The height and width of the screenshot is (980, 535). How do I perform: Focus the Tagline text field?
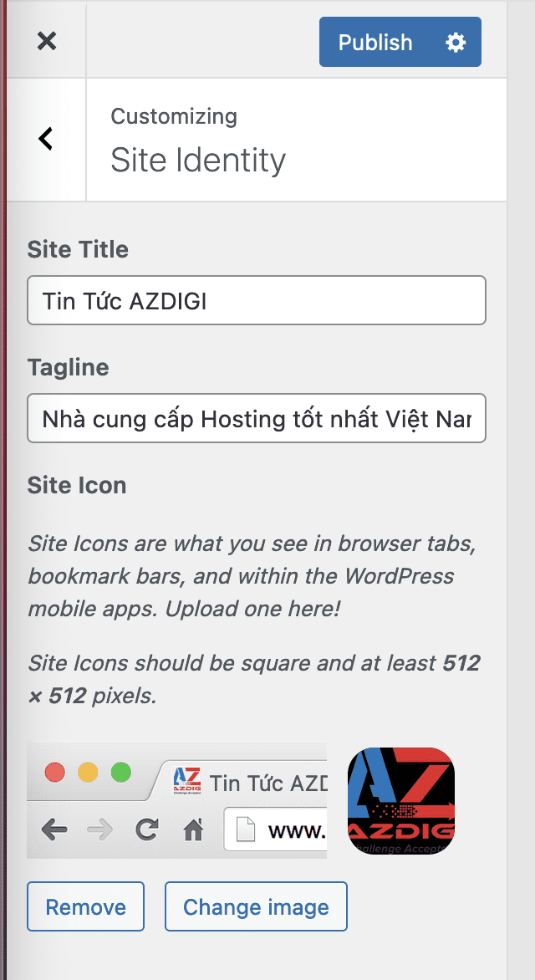[257, 418]
